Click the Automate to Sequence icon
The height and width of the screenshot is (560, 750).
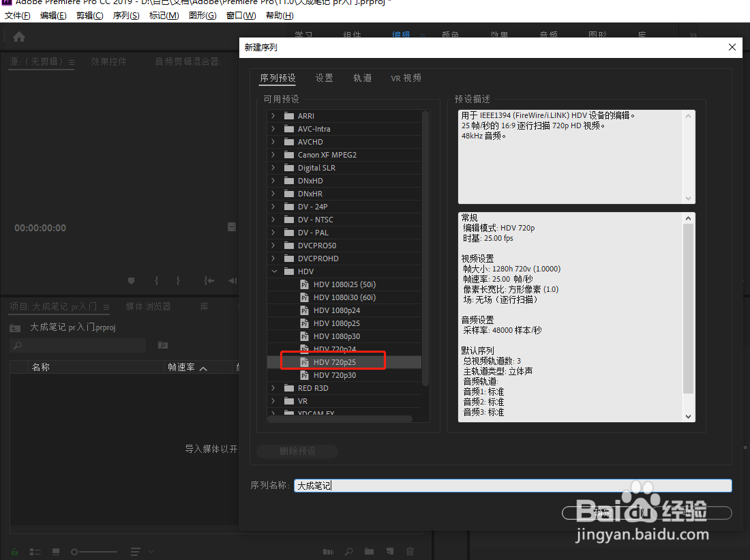(328, 552)
